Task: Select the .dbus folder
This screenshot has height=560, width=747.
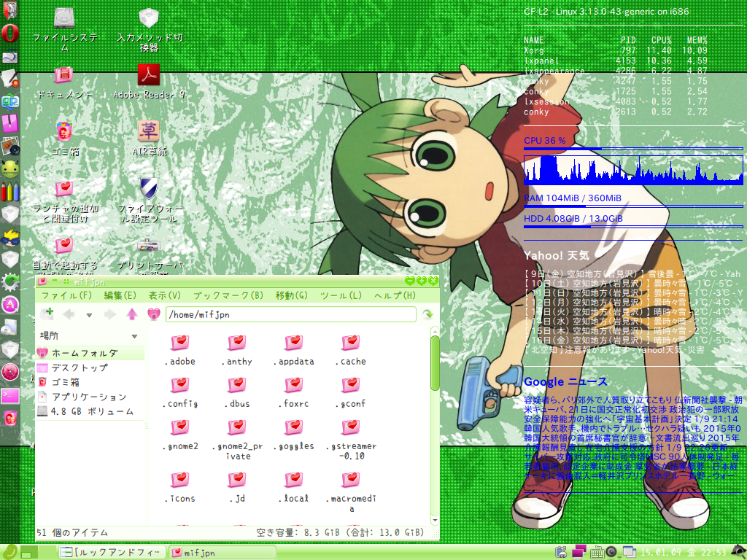Action: [237, 392]
